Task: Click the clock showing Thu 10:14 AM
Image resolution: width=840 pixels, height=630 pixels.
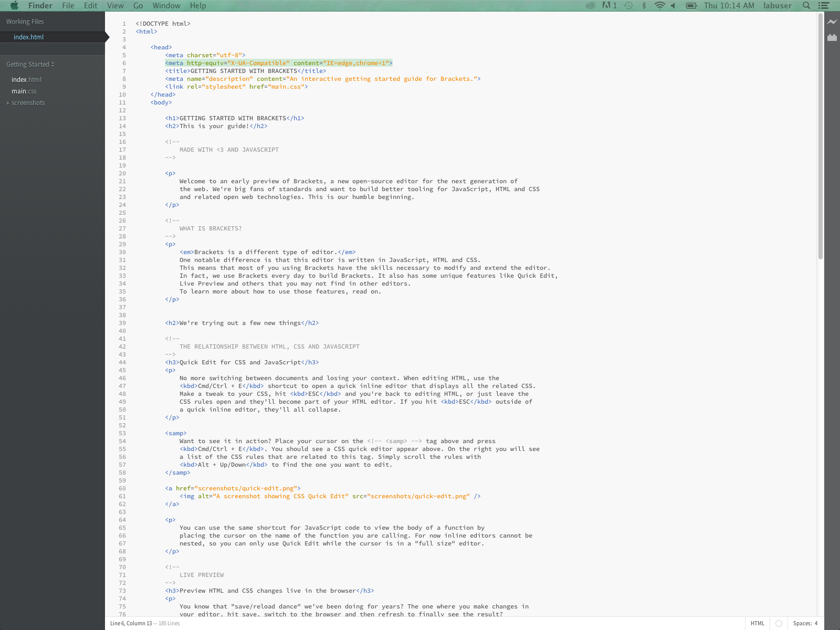Action: [x=729, y=6]
